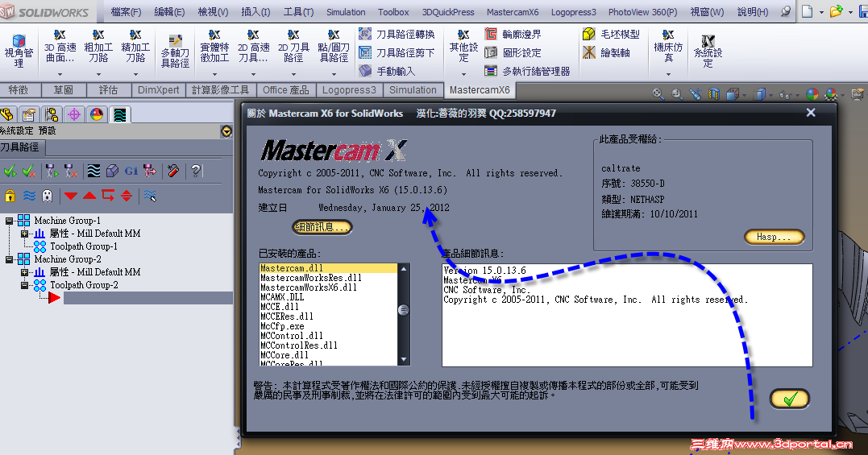This screenshot has width=868, height=455.
Task: Open 系統設定 system configuration tool
Action: click(708, 52)
